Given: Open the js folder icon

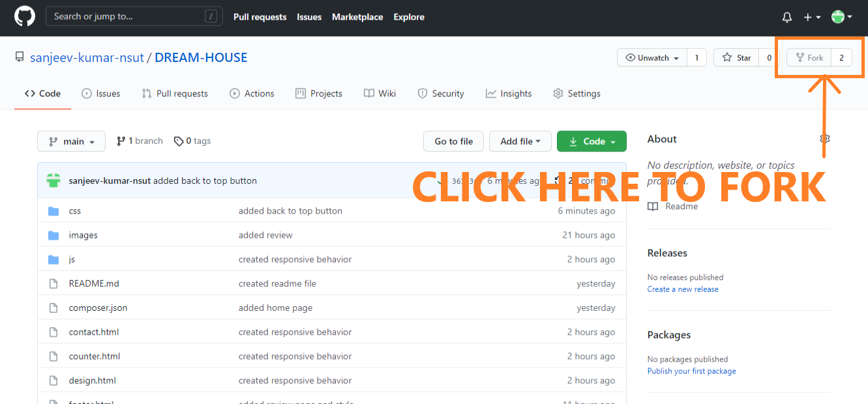Looking at the screenshot, I should click(53, 259).
